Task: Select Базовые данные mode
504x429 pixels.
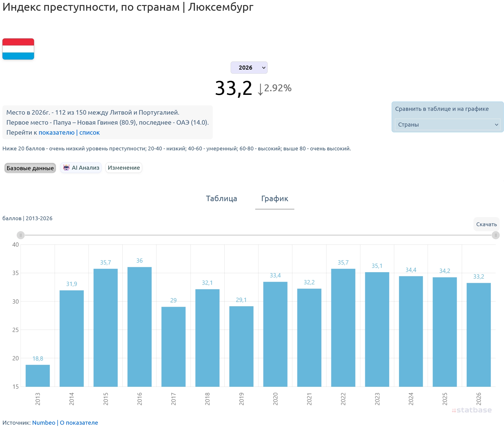Action: (x=30, y=168)
